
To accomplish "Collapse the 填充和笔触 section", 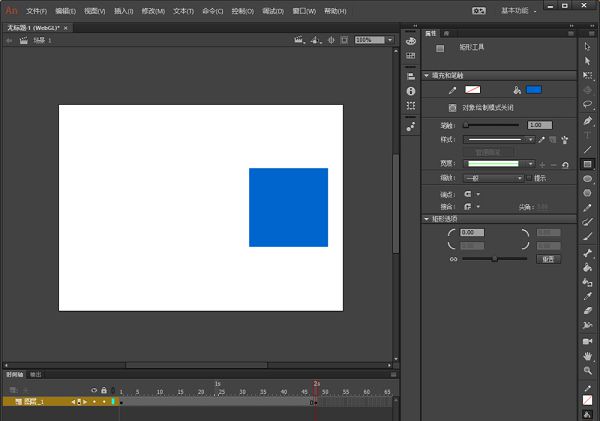I will pos(427,75).
